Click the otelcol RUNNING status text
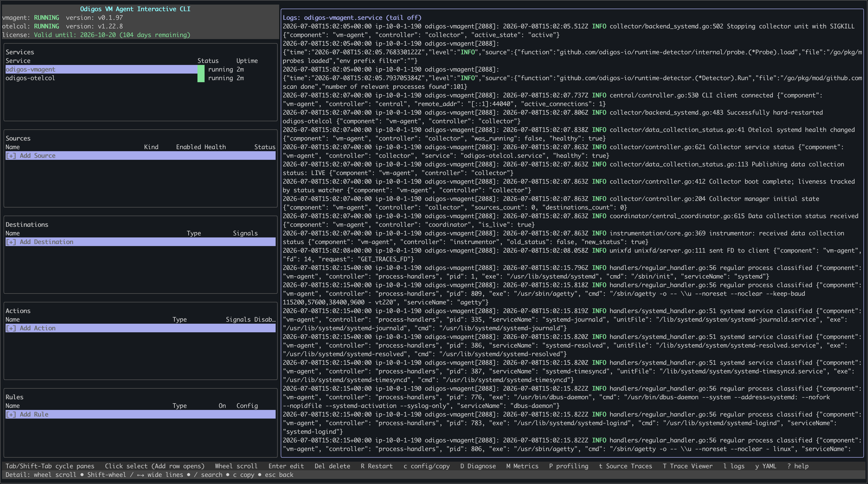The image size is (868, 484). (46, 26)
